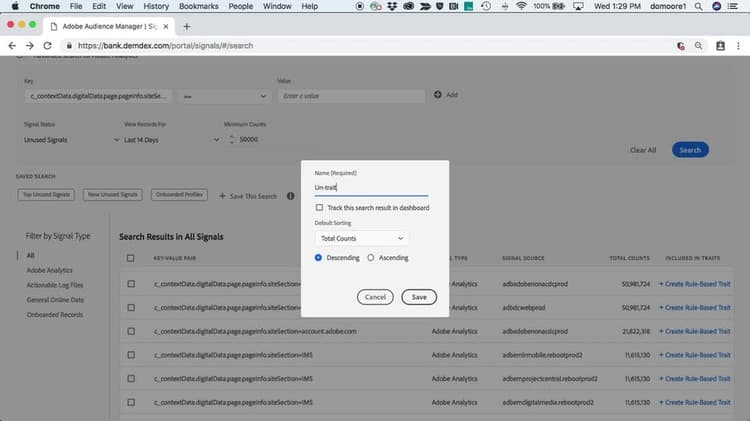Check the row for adbemprojectcentral.rebootprod2

131,378
